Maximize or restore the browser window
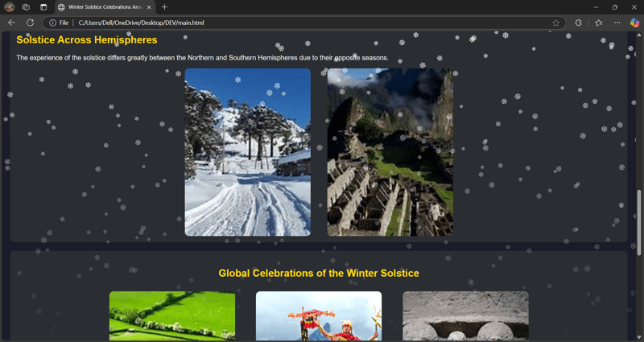Viewport: 644px width, 342px height. (x=615, y=7)
